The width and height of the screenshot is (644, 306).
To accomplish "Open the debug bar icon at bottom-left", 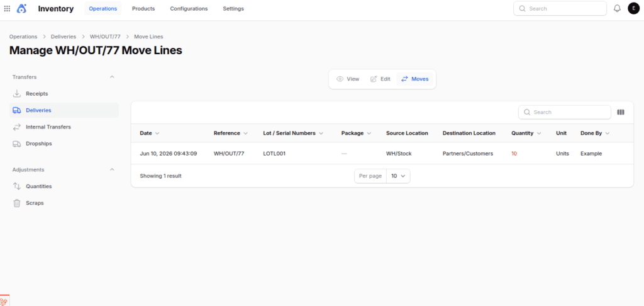I will [4, 301].
